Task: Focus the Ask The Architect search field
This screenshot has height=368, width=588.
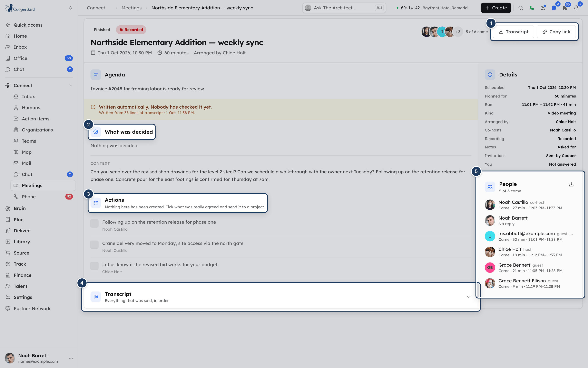Action: click(x=344, y=8)
